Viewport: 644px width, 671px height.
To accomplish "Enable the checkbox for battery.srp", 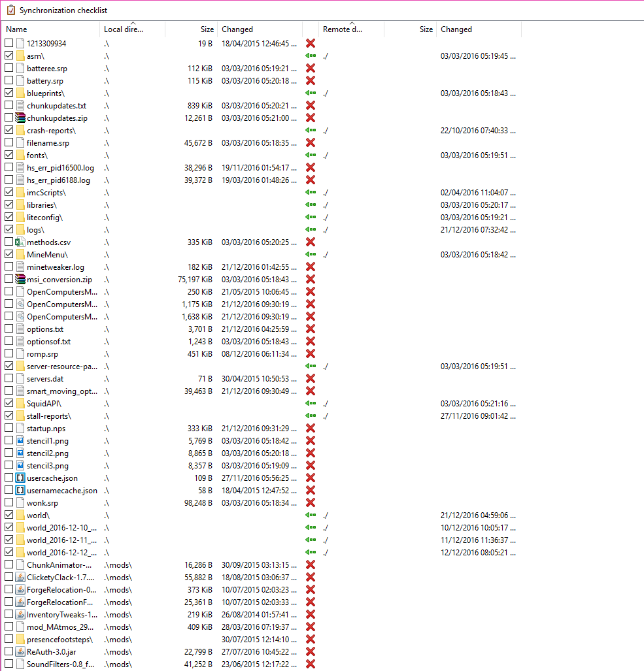I will pyautogui.click(x=8, y=81).
